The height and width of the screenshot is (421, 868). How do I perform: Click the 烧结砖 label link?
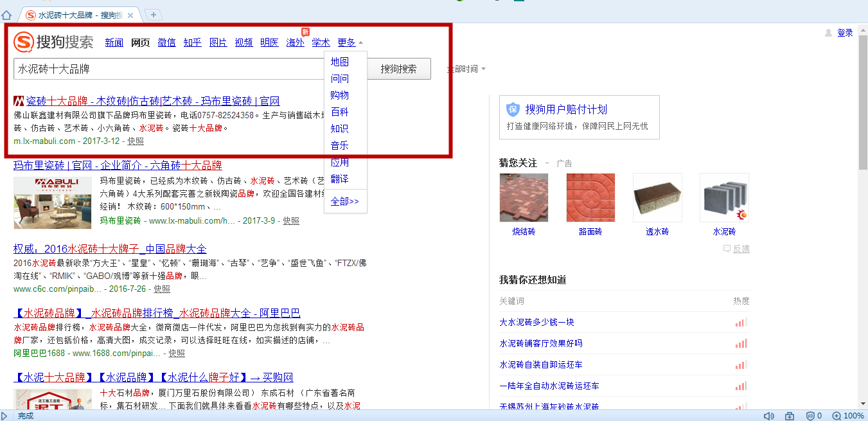pos(524,231)
